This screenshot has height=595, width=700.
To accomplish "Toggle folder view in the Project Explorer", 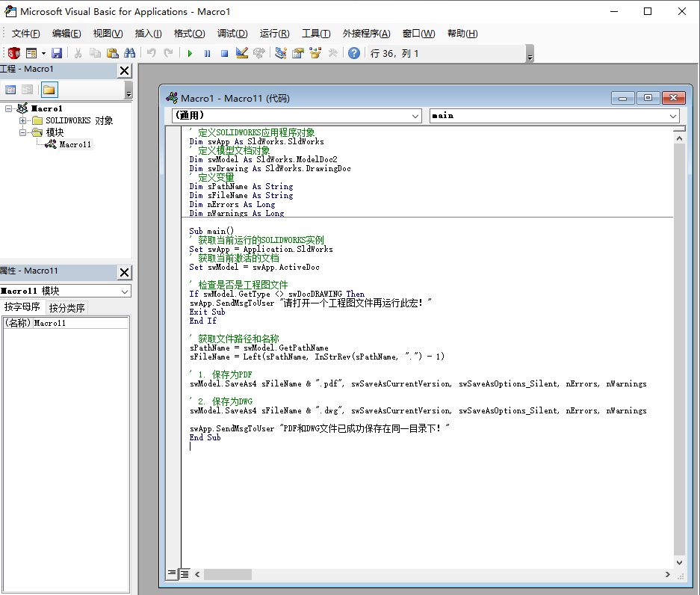I will point(49,89).
